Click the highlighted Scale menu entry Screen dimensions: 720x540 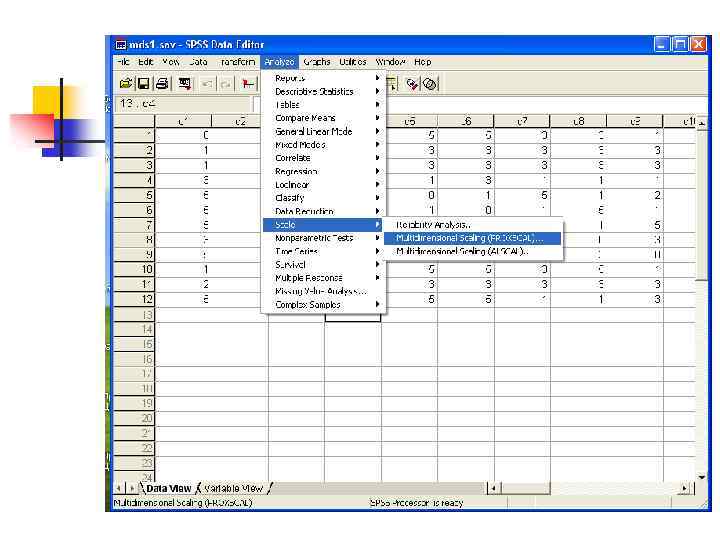323,225
